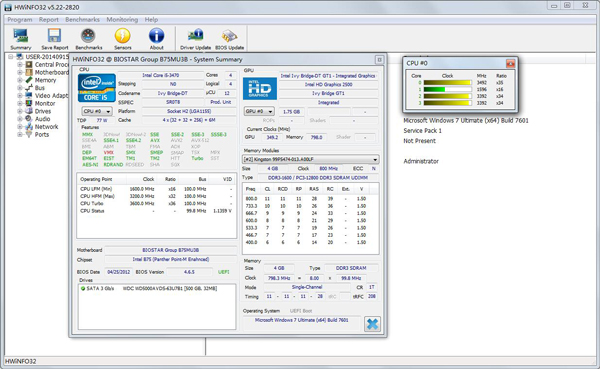Close the System Summary title bar button
Screen dimensions: 600x369
[379, 60]
